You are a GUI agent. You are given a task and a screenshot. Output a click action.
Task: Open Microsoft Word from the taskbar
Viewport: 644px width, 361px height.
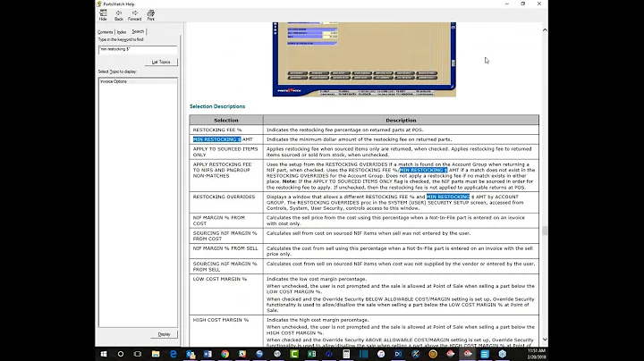pos(208,354)
